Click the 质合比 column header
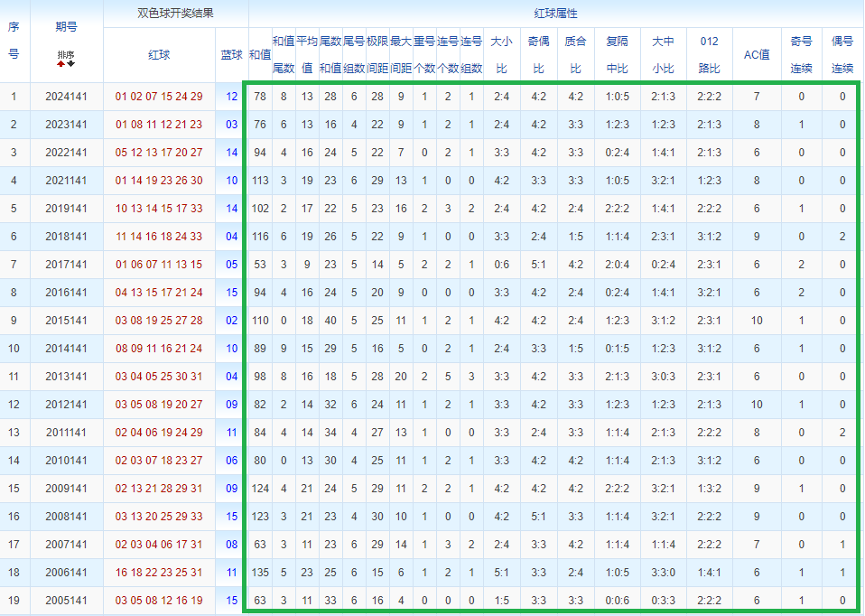The image size is (865, 616). [575, 54]
